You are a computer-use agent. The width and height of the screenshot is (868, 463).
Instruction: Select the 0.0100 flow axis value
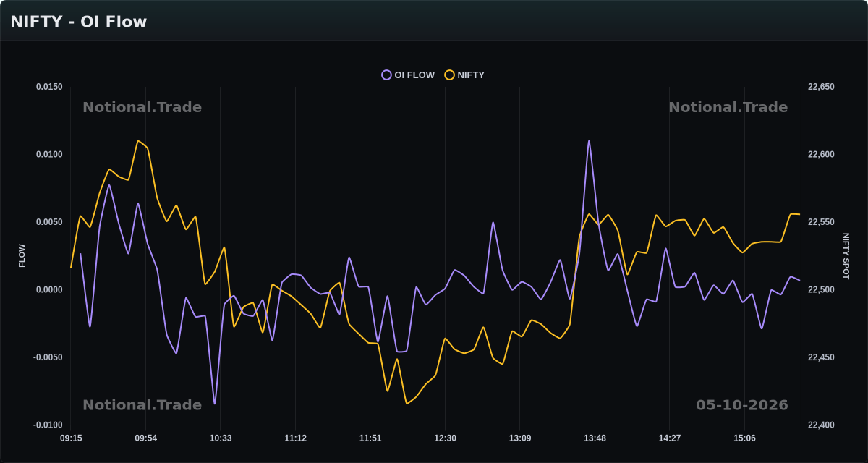tap(49, 155)
